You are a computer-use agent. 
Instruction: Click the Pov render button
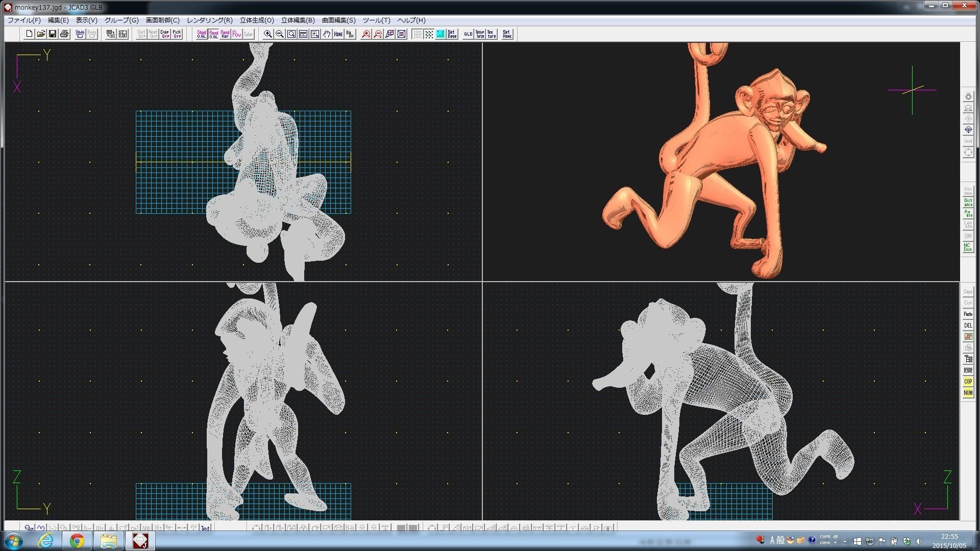tap(237, 34)
